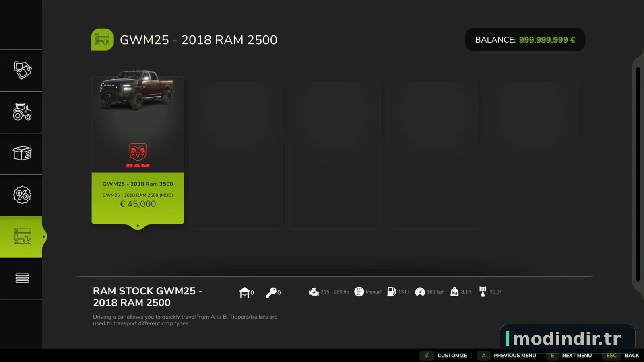
Task: Open the list lines sidebar icon
Action: click(x=22, y=278)
